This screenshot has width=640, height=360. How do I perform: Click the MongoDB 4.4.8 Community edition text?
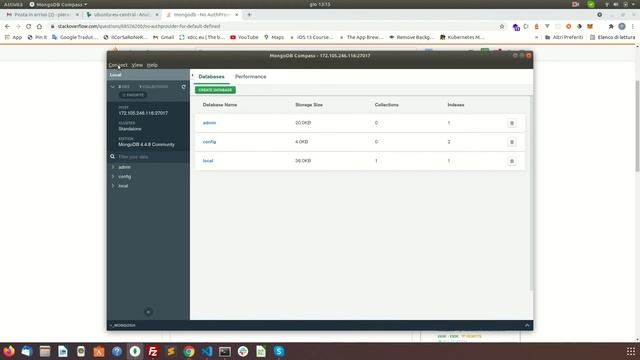click(146, 144)
